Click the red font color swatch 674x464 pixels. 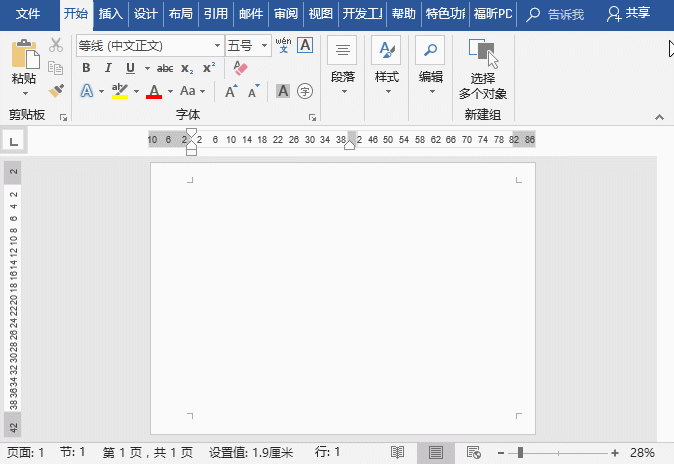coord(153,91)
